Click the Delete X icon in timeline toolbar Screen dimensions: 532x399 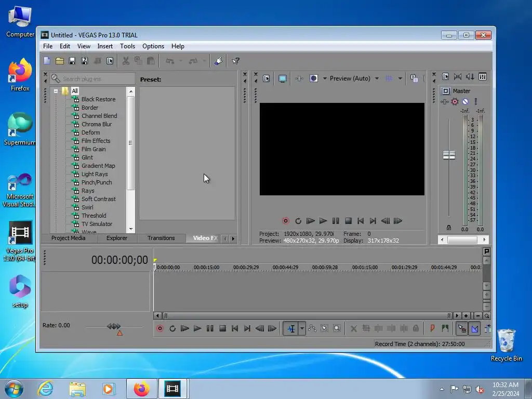point(353,328)
